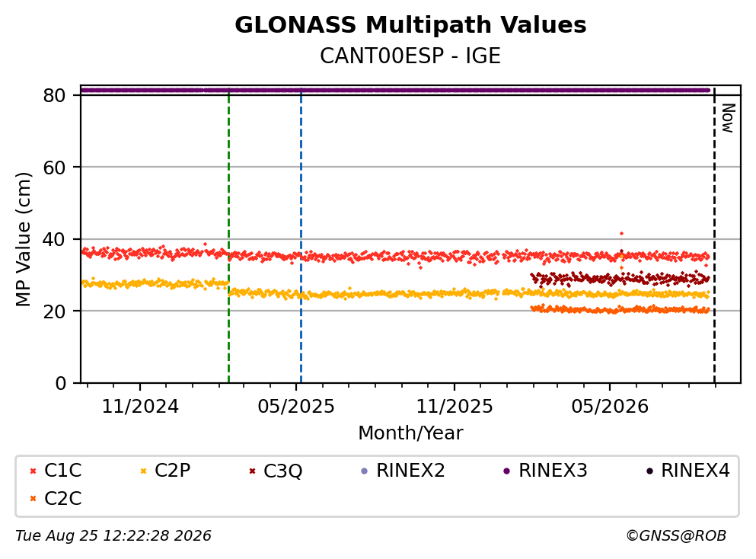Image resolution: width=756 pixels, height=559 pixels.
Task: Click the 20 y-axis tick label
Action: [54, 311]
